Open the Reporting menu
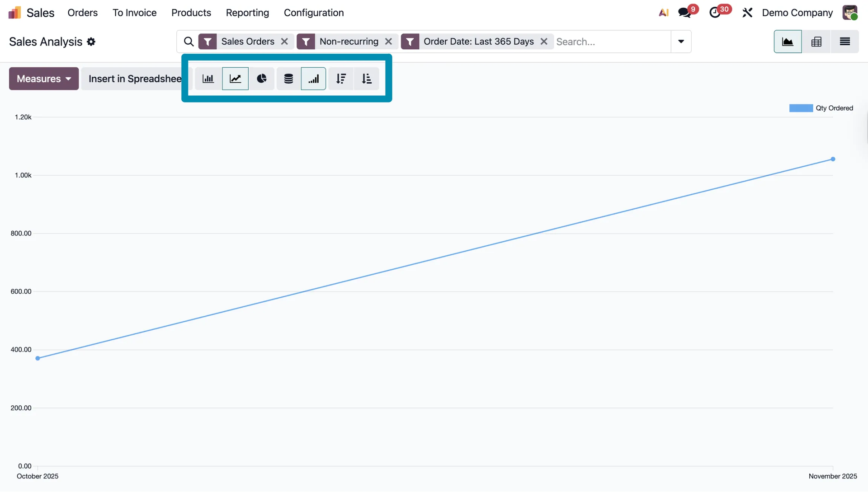The height and width of the screenshot is (492, 868). coord(247,13)
